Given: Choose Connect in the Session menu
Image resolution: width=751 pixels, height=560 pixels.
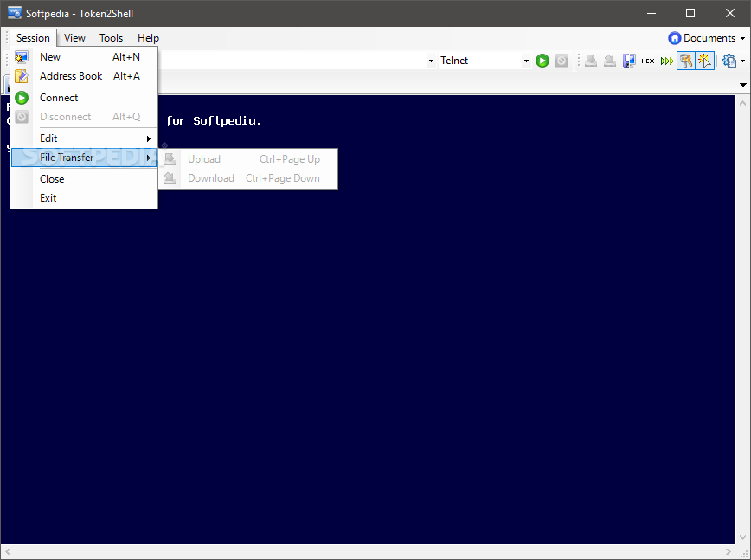Looking at the screenshot, I should click(x=84, y=98).
